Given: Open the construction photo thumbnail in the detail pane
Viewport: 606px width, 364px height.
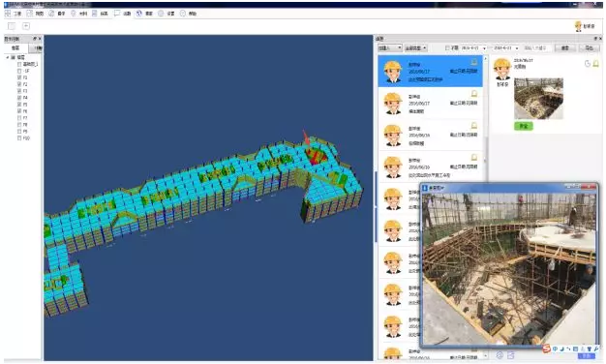Looking at the screenshot, I should pos(538,99).
